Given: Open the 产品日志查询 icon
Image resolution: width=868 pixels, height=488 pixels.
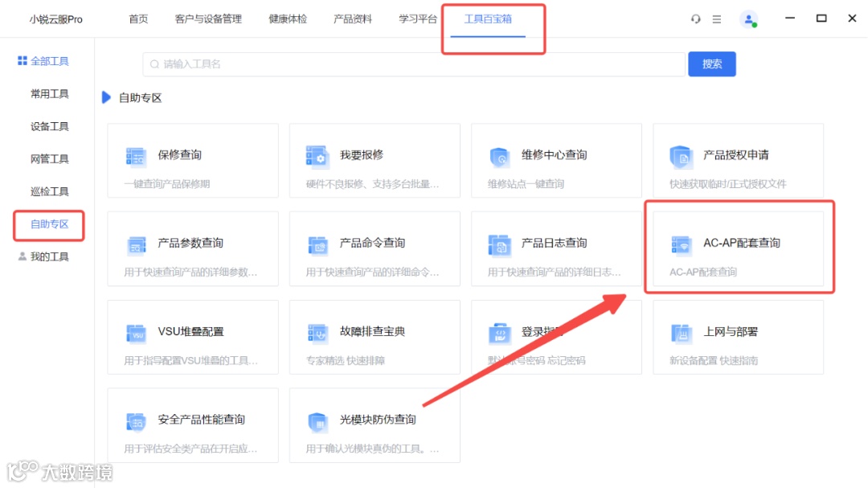Looking at the screenshot, I should click(499, 245).
